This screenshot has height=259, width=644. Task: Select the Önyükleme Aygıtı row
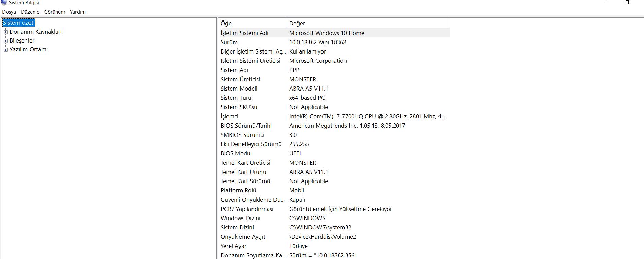pyautogui.click(x=334, y=237)
